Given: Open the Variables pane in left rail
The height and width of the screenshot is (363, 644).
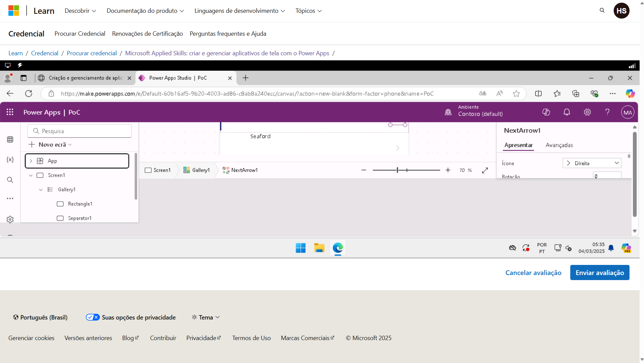Looking at the screenshot, I should point(10,159).
